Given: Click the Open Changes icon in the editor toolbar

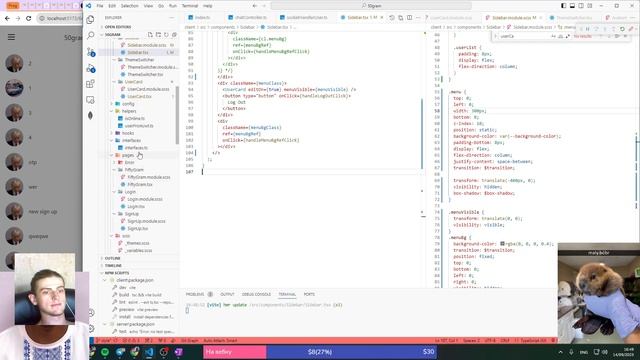Looking at the screenshot, I should pyautogui.click(x=400, y=18).
